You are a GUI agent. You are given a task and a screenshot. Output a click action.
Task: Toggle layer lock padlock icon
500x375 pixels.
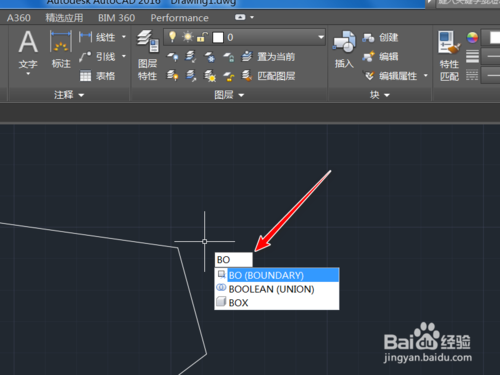202,37
